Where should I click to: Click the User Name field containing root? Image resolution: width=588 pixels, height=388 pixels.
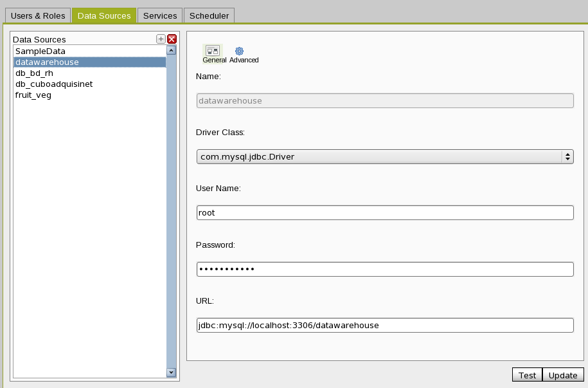(384, 213)
